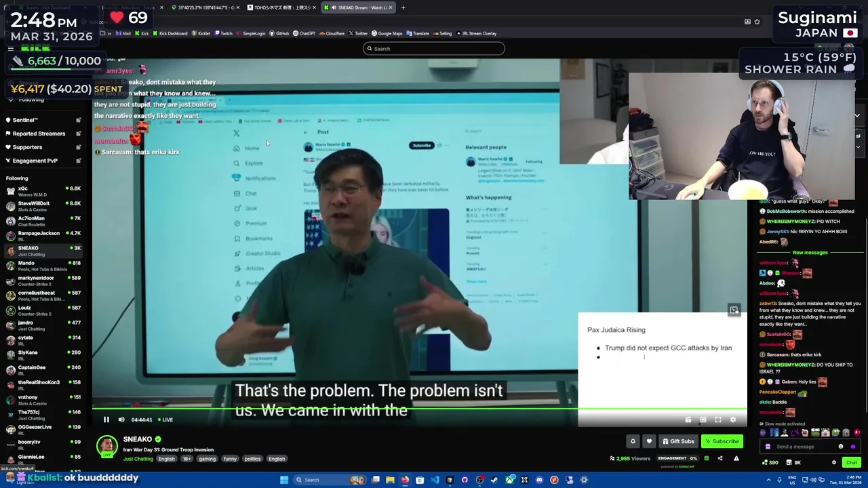Toggle stream notifications with bell button
This screenshot has height=488, width=868.
[x=633, y=441]
